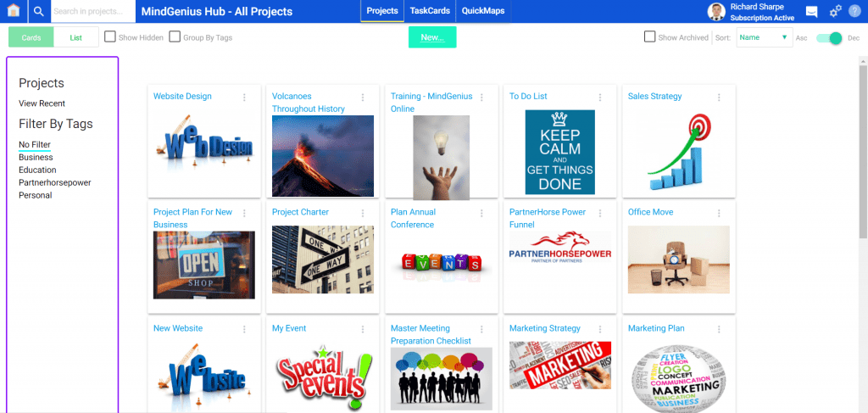Open the settings gears icon

coord(835,11)
